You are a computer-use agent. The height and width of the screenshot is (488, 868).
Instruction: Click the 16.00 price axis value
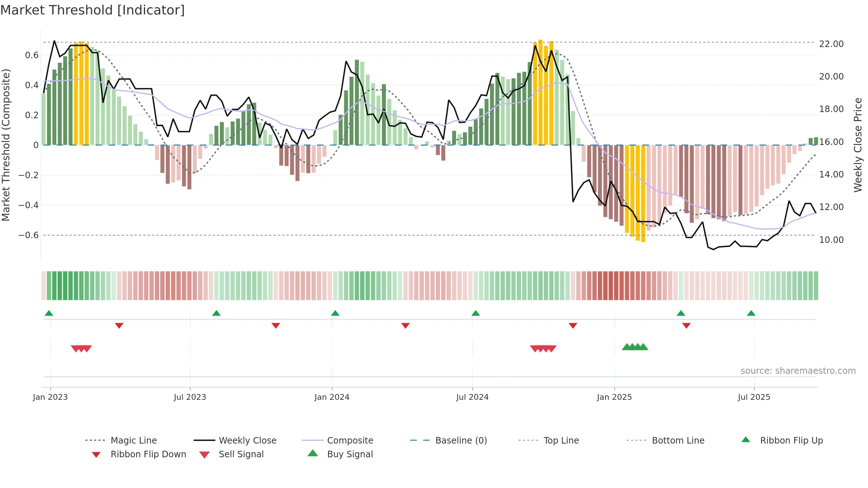831,142
